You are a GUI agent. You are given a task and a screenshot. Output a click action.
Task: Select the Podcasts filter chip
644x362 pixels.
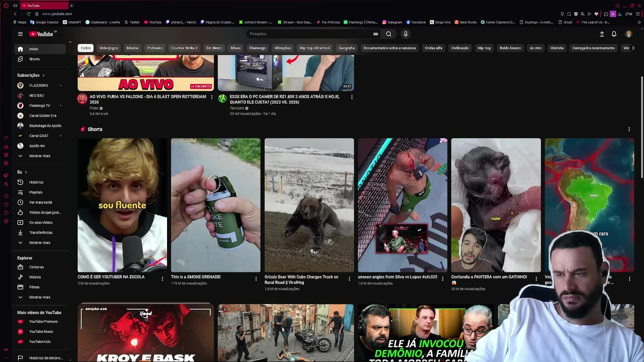pos(154,48)
